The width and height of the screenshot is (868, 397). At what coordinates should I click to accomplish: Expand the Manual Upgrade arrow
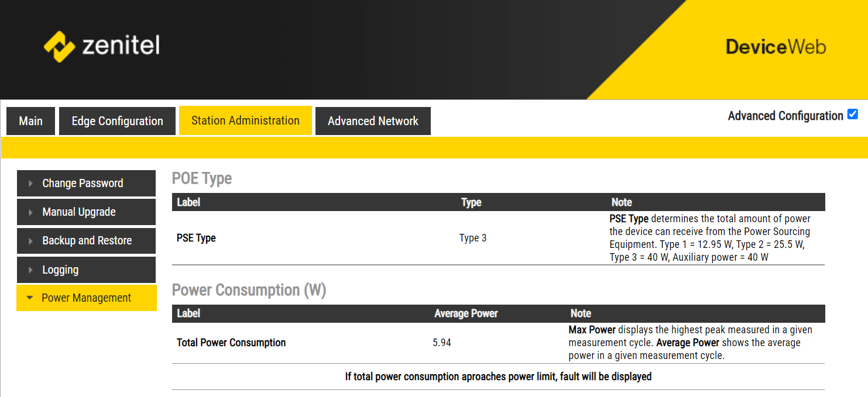[x=31, y=212]
